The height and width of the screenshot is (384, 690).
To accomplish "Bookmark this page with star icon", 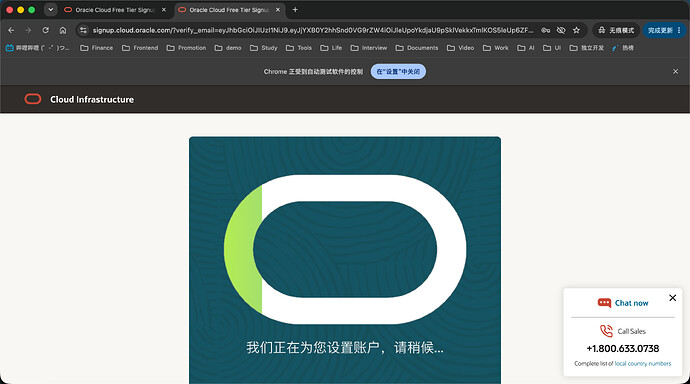I will (x=576, y=30).
